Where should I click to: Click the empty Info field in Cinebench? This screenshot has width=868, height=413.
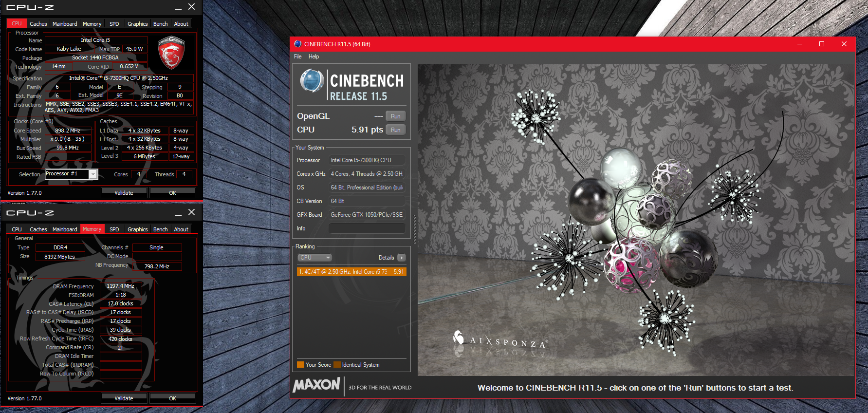pyautogui.click(x=367, y=228)
